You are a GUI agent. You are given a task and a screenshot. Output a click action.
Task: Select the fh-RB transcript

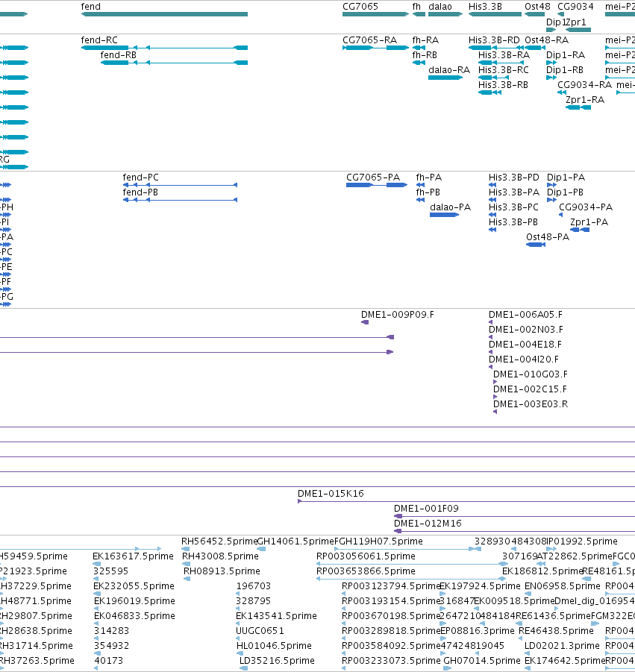coord(425,55)
